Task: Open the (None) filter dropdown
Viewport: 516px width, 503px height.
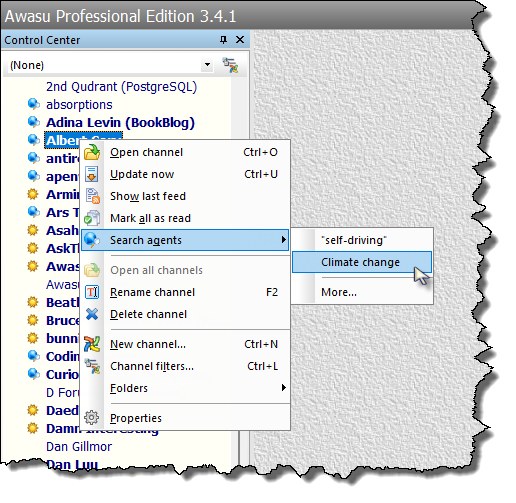Action: [x=207, y=65]
